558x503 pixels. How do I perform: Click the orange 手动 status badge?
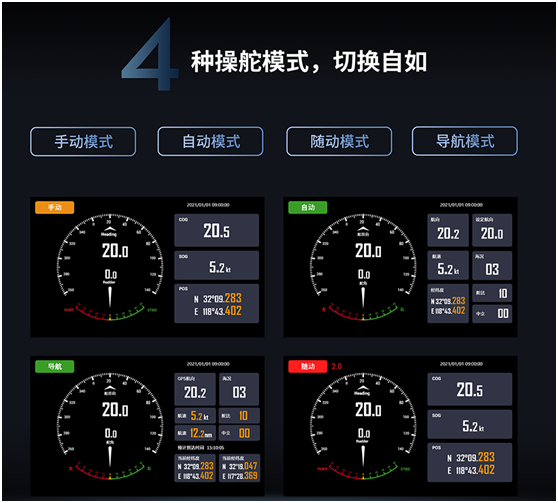tap(54, 207)
